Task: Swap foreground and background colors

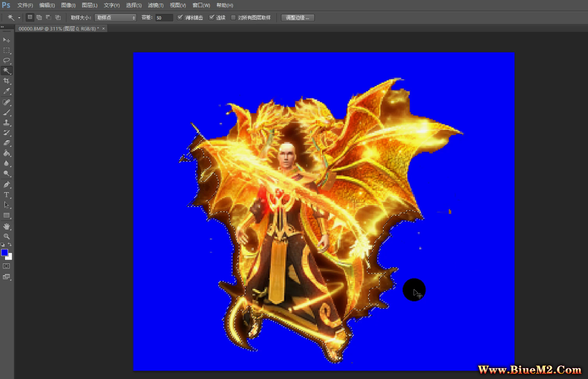Action: point(10,245)
